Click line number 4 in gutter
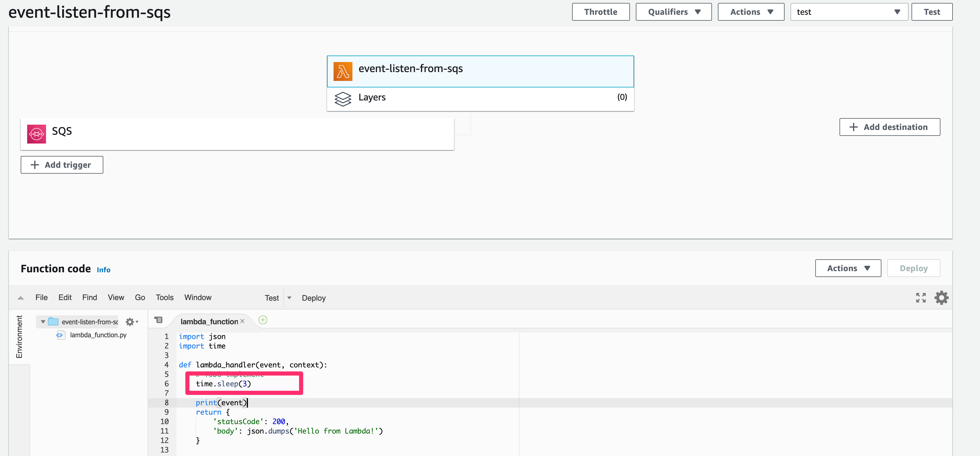The image size is (980, 456). [x=166, y=365]
